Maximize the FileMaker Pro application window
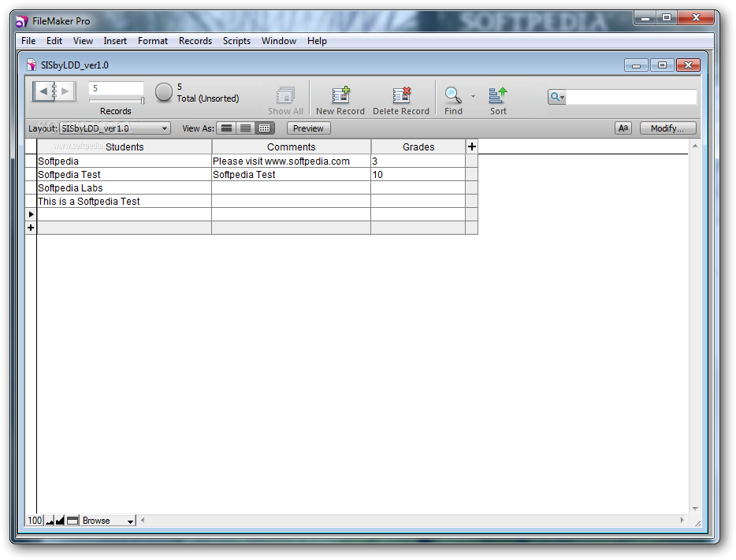 pyautogui.click(x=667, y=18)
